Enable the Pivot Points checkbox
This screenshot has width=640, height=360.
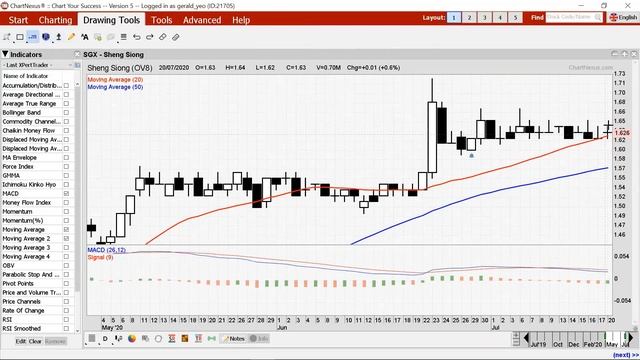tap(66, 284)
